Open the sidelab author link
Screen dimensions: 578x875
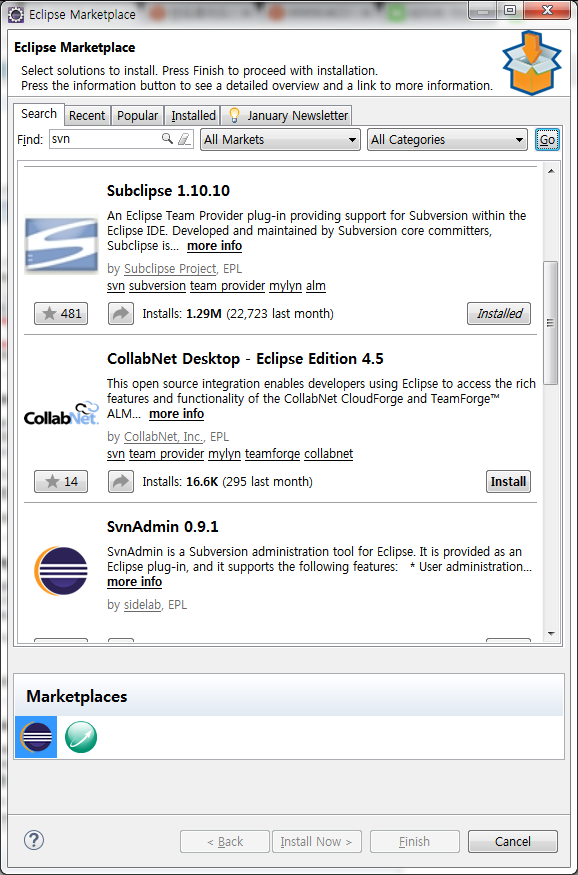click(x=142, y=605)
